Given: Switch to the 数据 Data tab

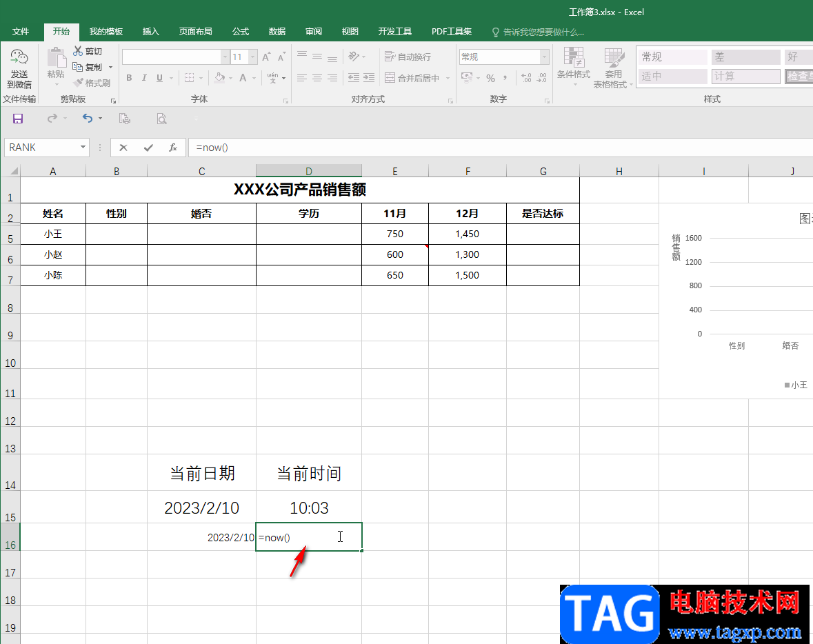Looking at the screenshot, I should click(277, 32).
